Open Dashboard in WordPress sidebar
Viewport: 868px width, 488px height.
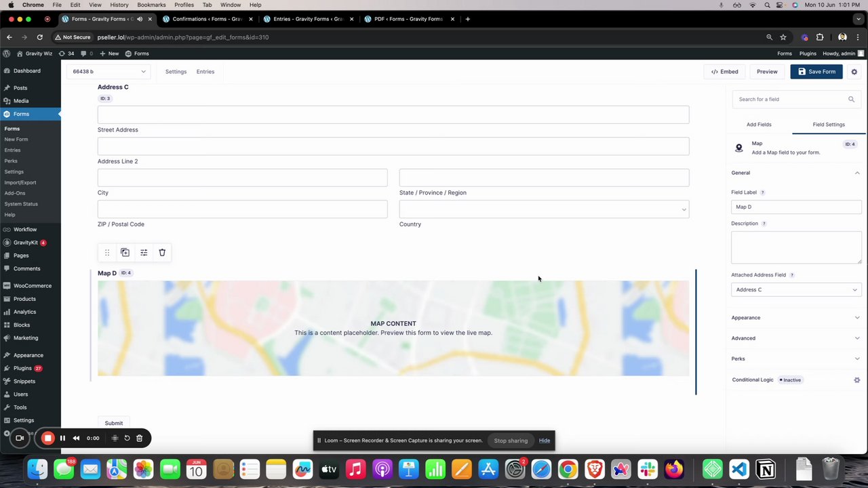click(x=27, y=70)
